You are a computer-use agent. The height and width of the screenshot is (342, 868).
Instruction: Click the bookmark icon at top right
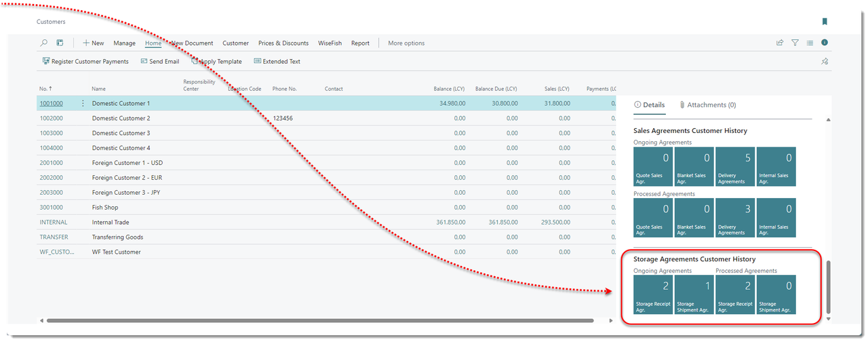(x=825, y=22)
